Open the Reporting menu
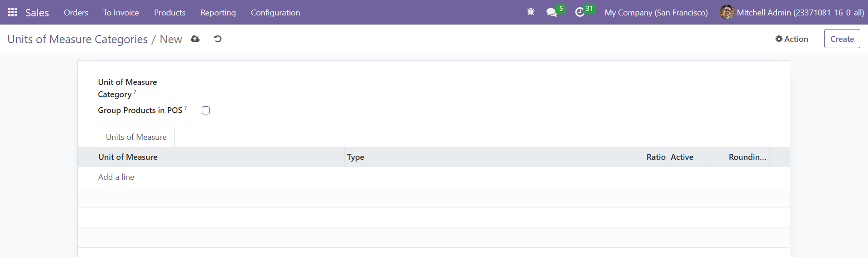 point(218,12)
